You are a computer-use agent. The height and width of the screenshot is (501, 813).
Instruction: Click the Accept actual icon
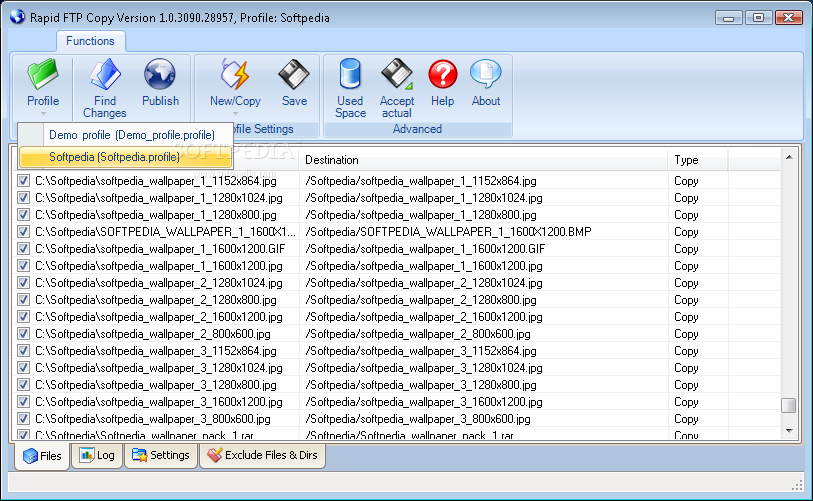(x=397, y=74)
